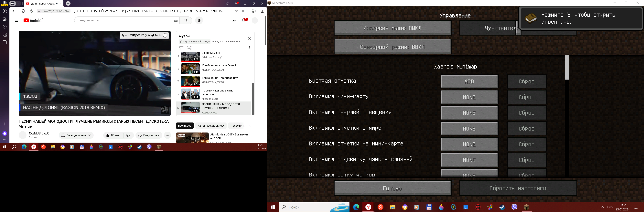The image size is (644, 212).
Task: Expand the Вы подписаны subscription dropdown
Action: [x=76, y=135]
